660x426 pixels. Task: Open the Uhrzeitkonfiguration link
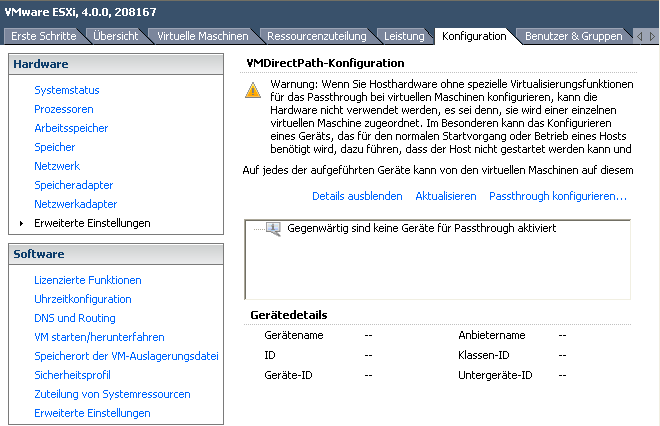click(x=83, y=299)
